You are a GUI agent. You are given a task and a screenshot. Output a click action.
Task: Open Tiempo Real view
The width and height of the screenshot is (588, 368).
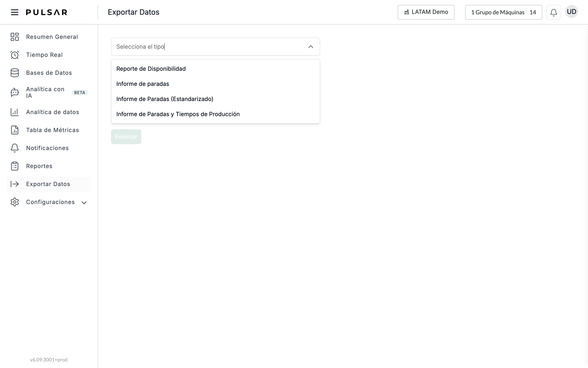[x=44, y=55]
